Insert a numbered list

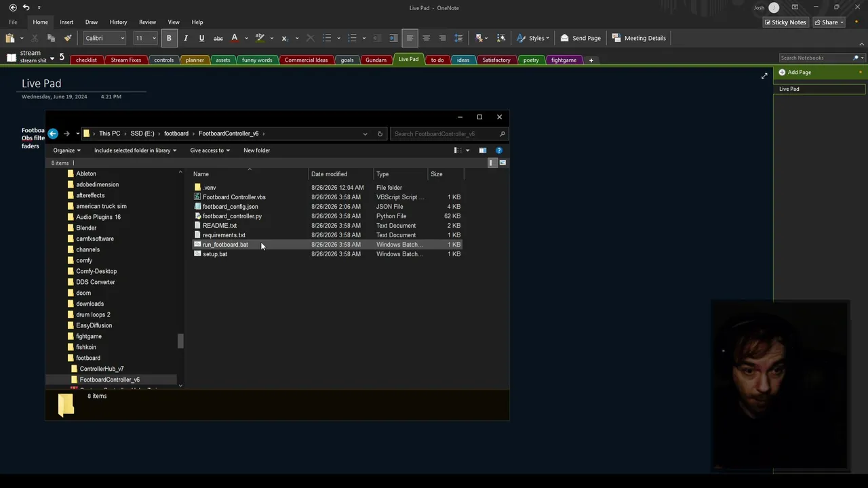point(352,38)
